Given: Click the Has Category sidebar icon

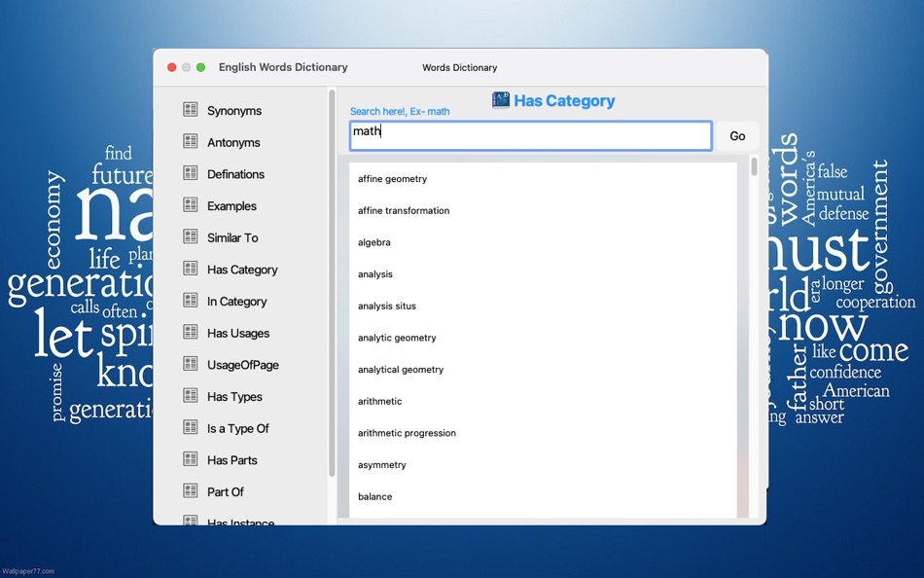Looking at the screenshot, I should point(190,269).
